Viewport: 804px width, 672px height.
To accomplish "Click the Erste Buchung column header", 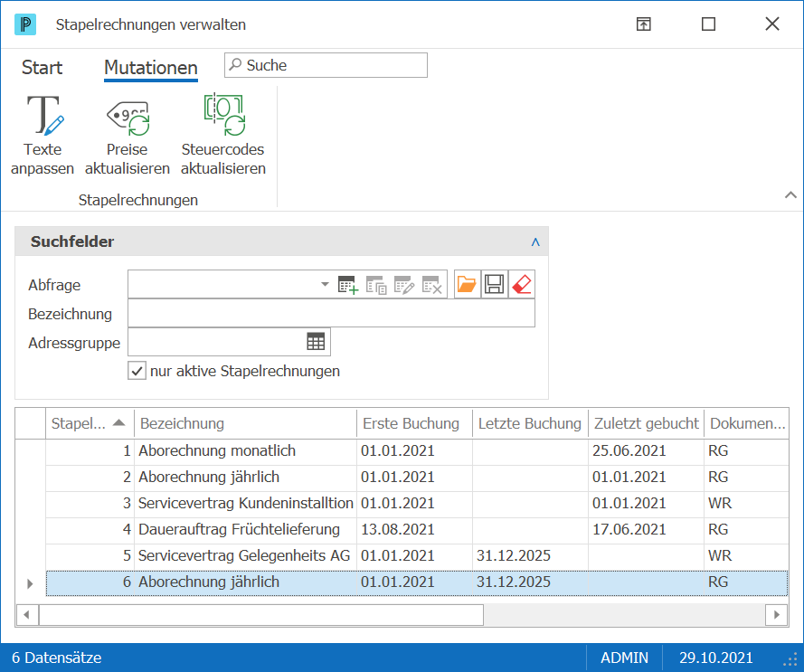I will (414, 423).
